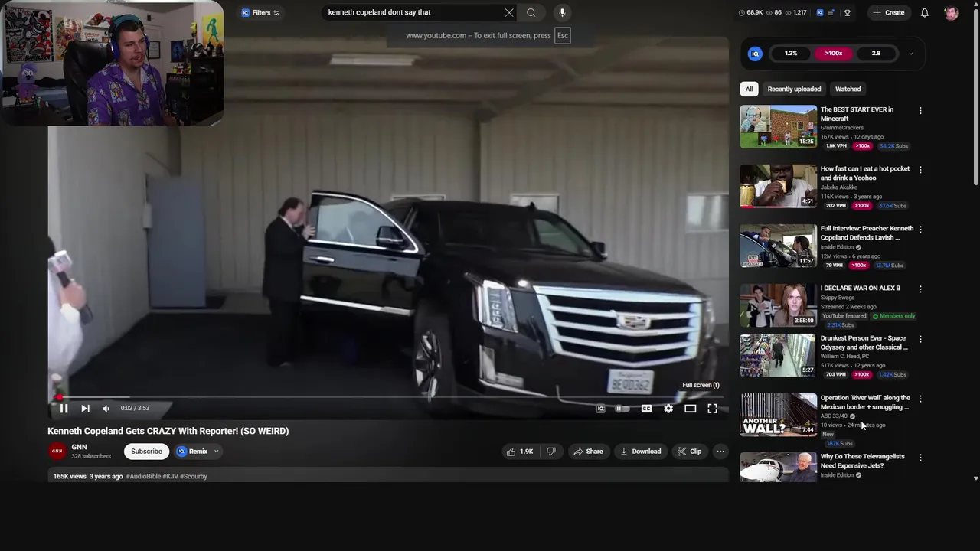Image resolution: width=980 pixels, height=551 pixels.
Task: Select the Watched filter chip
Action: [x=848, y=89]
